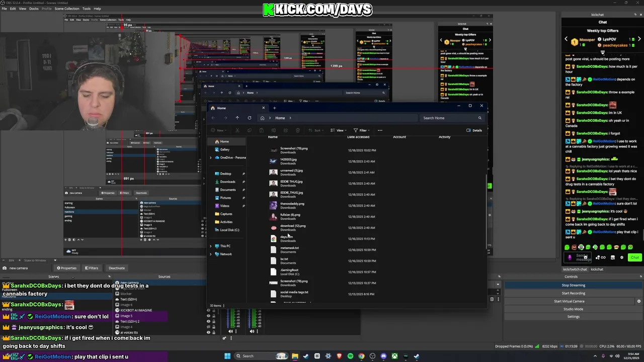Viewport: 644px width, 362px height.
Task: Toggle visibility of Text (GDI+) 2 source
Action: (208, 321)
